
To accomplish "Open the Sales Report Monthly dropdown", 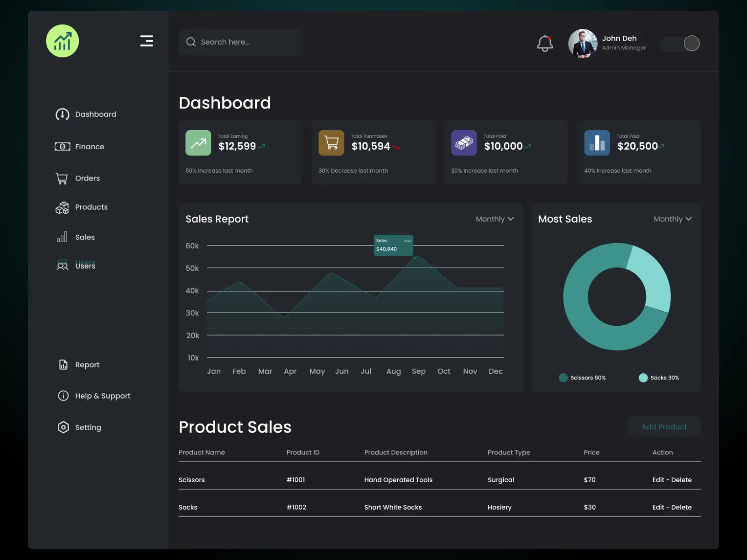I will 494,218.
